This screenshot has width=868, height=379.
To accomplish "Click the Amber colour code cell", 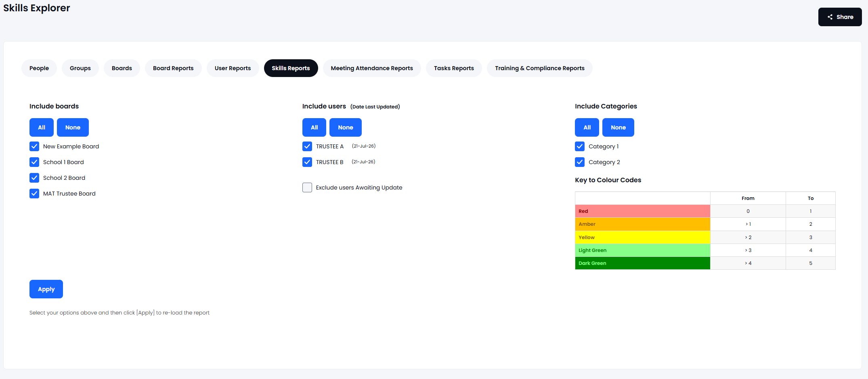I will [642, 224].
